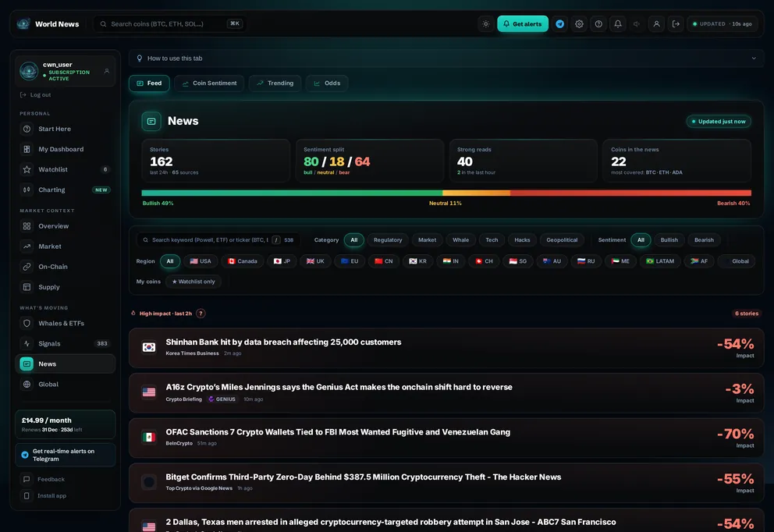This screenshot has width=774, height=532.
Task: Select the Geopolitical category filter
Action: 562,239
